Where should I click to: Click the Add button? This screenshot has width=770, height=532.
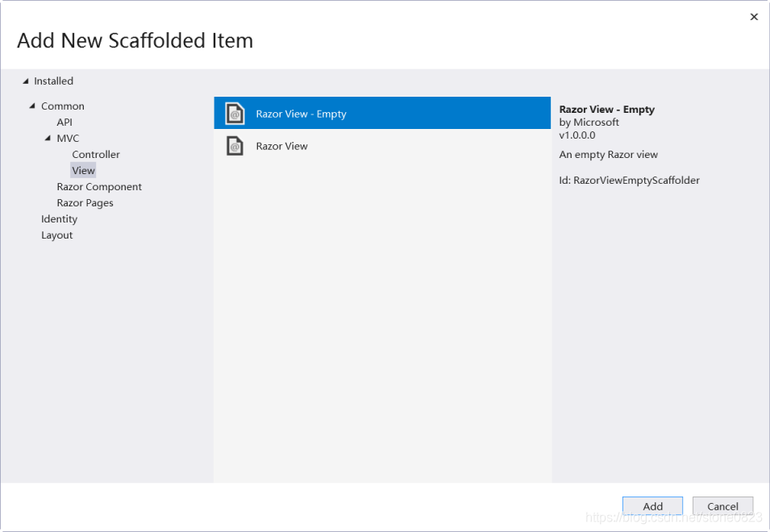pyautogui.click(x=651, y=505)
